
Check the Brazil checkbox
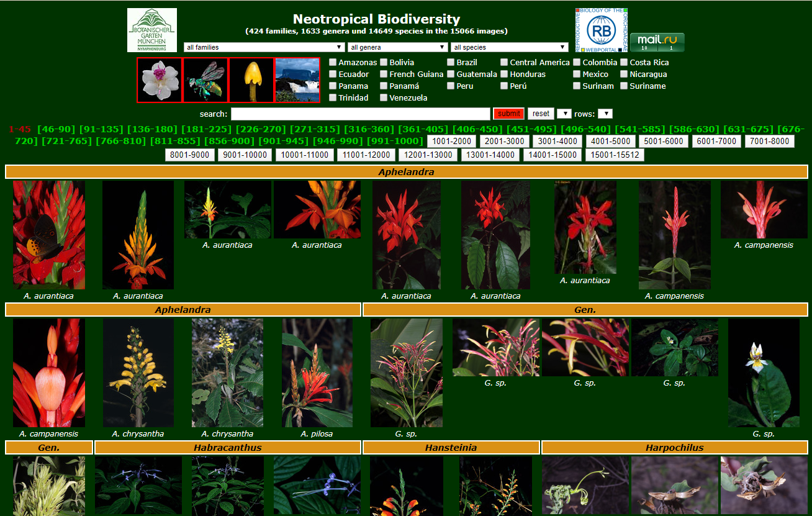451,62
